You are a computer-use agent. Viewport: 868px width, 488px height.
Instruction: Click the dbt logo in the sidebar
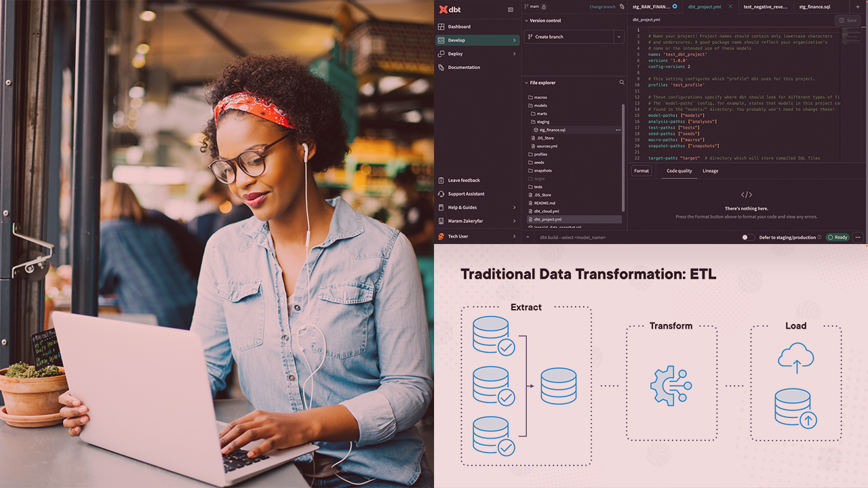(x=449, y=9)
